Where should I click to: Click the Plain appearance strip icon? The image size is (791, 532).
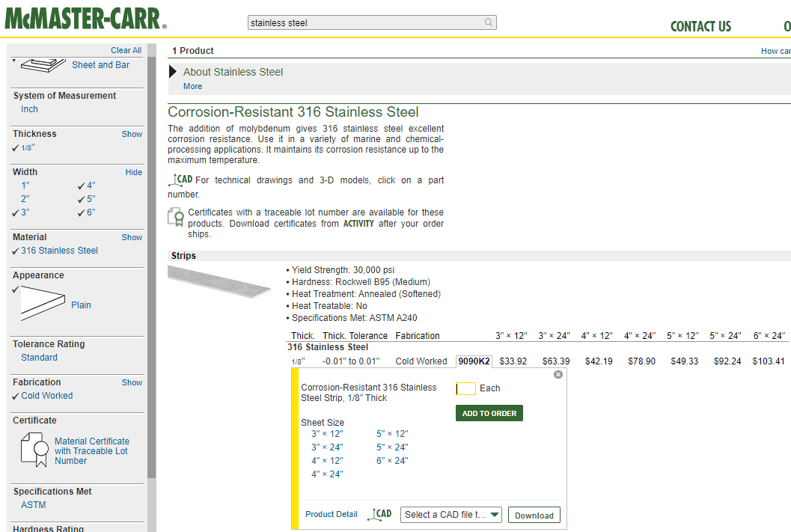click(x=43, y=303)
